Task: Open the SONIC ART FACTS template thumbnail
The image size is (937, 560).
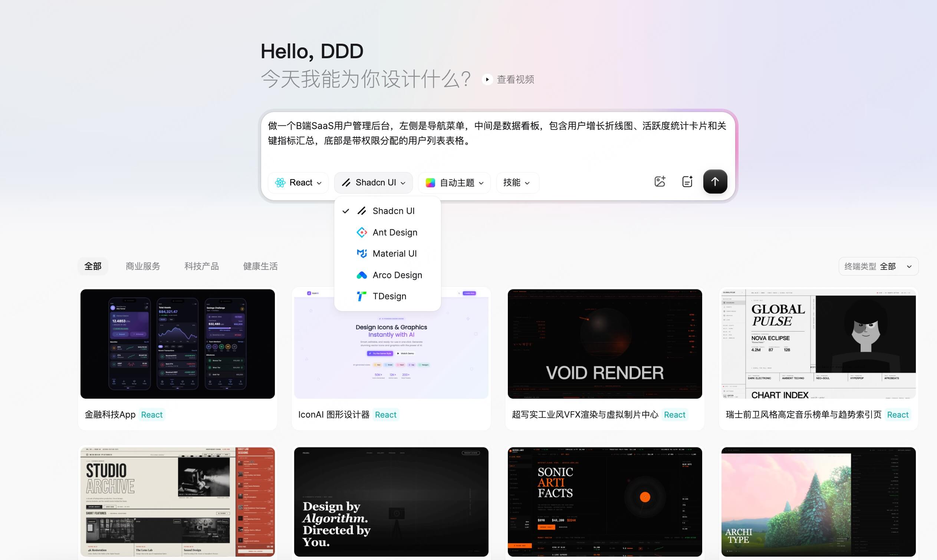Action: (x=605, y=502)
